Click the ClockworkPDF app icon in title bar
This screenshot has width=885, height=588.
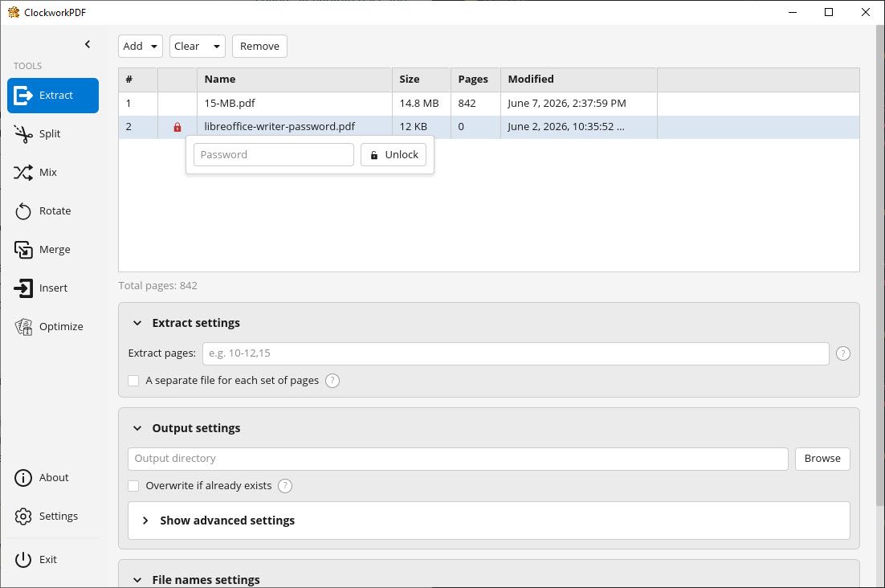(14, 12)
